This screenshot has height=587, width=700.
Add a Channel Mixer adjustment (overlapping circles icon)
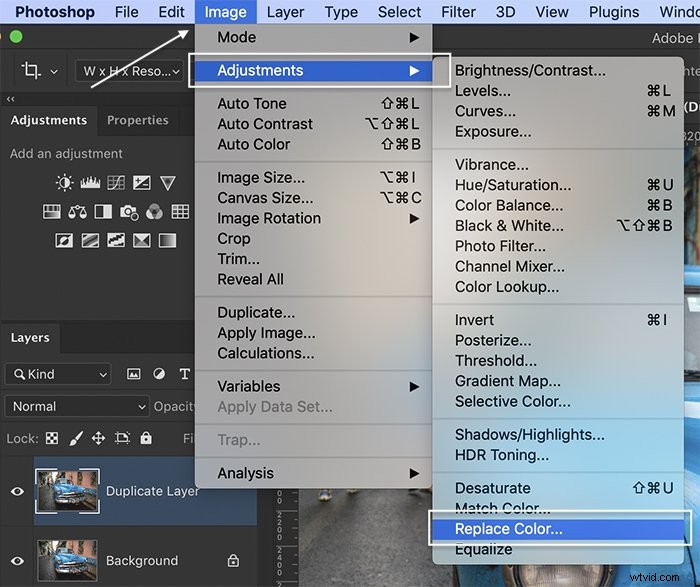(154, 212)
